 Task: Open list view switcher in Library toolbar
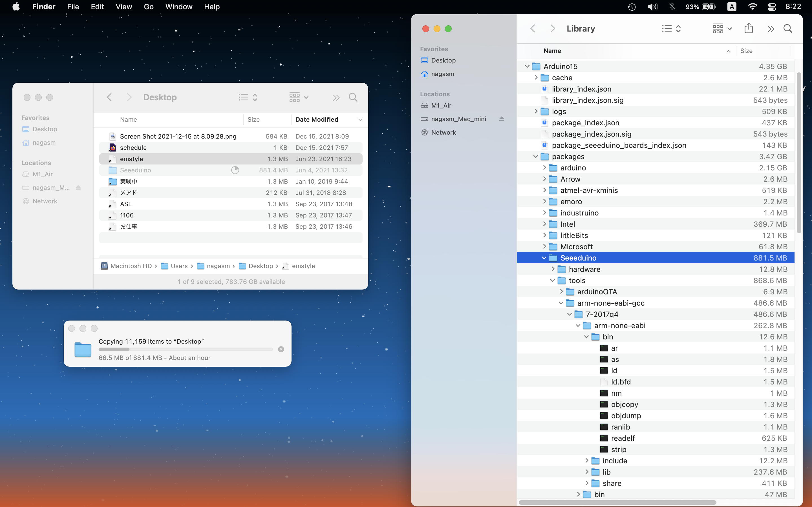671,28
